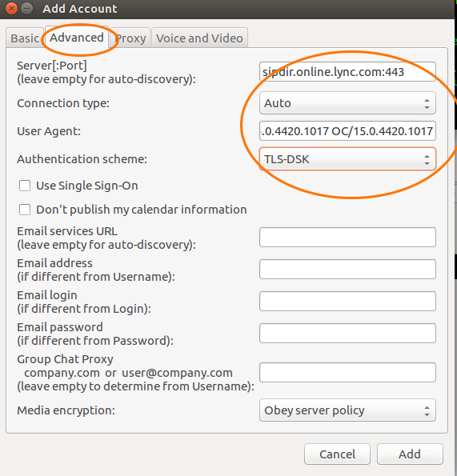Close the Add Account window
457x476 pixels.
tap(11, 9)
